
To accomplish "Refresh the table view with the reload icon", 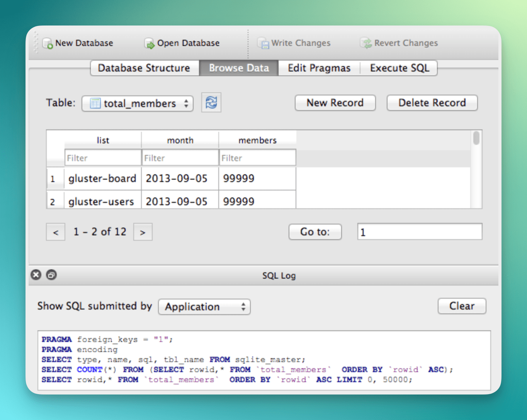I will [x=211, y=102].
